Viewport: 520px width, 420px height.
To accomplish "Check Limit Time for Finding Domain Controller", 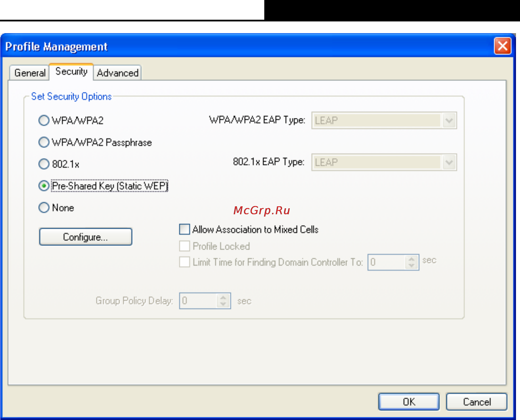I will (x=184, y=262).
